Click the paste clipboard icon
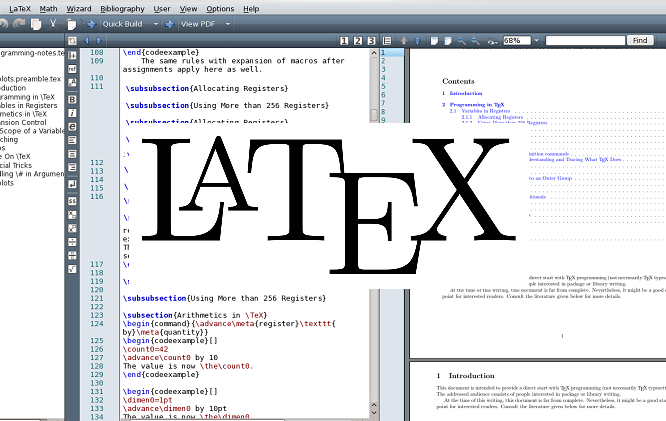The image size is (666, 421). coord(71,24)
